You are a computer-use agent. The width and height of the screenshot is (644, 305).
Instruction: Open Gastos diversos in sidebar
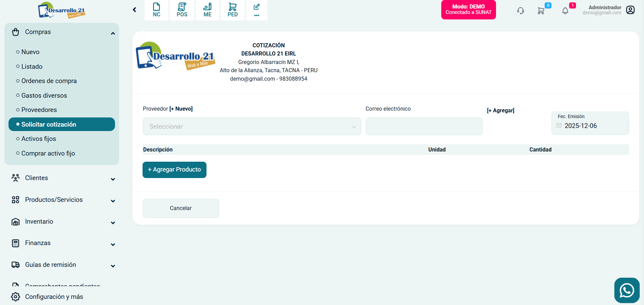pyautogui.click(x=44, y=96)
